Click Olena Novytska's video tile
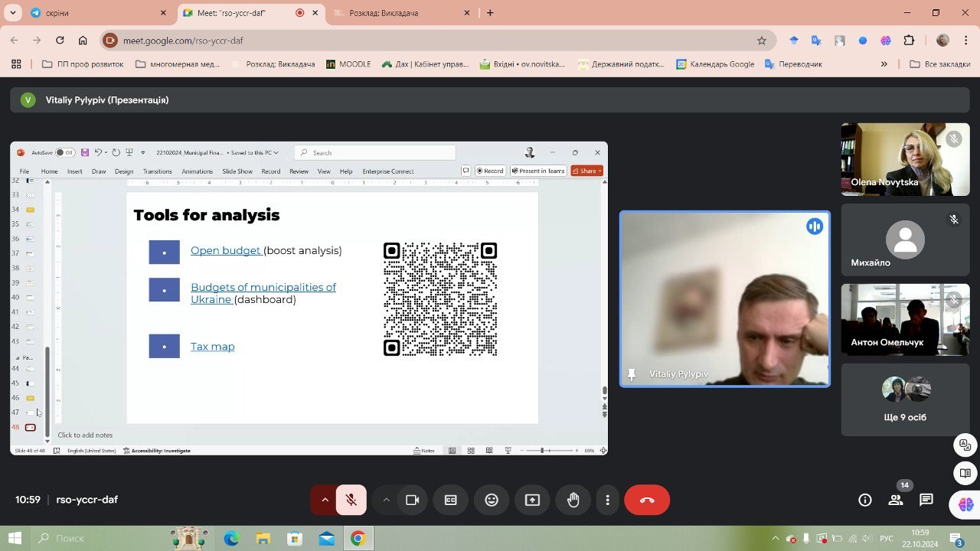Viewport: 980px width, 551px height. pos(905,159)
